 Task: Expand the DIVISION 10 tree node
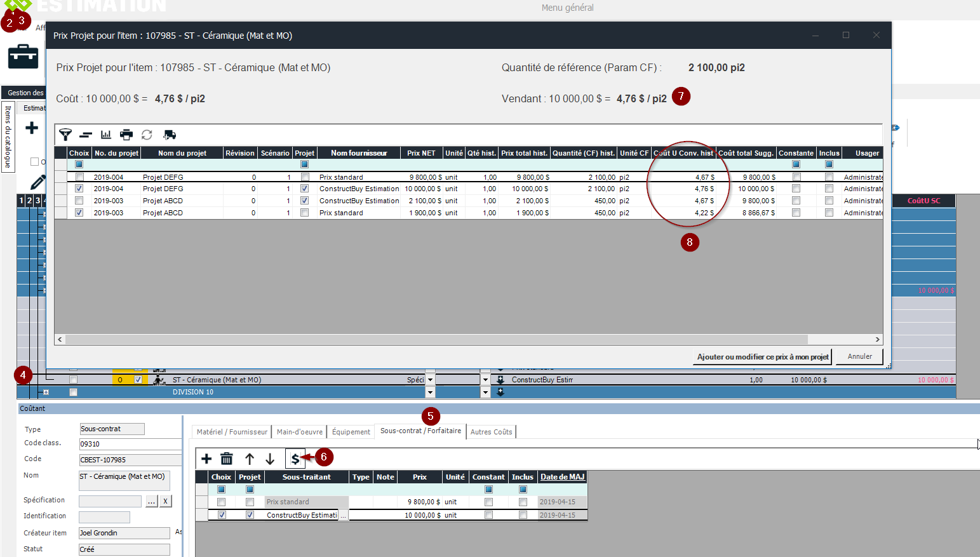pyautogui.click(x=46, y=393)
